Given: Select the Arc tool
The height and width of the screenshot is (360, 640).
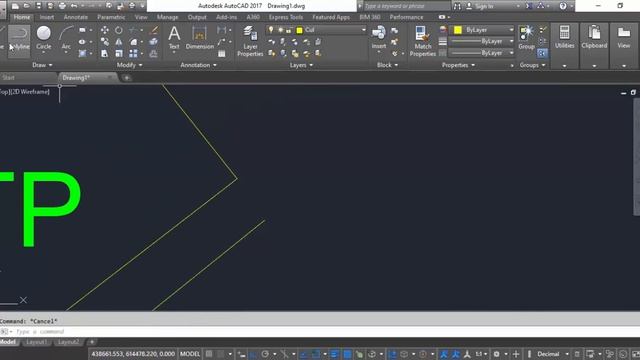Looking at the screenshot, I should coord(66,39).
